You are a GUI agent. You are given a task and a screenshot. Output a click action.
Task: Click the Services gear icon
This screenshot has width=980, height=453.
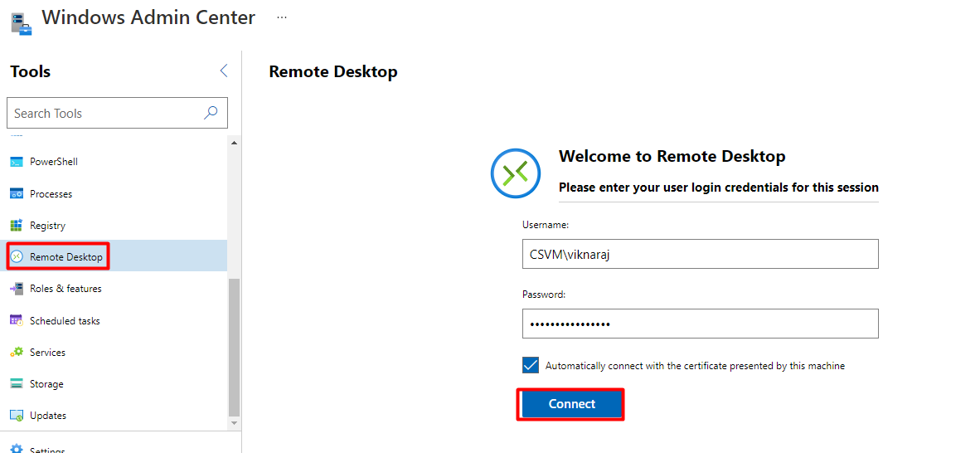(17, 353)
